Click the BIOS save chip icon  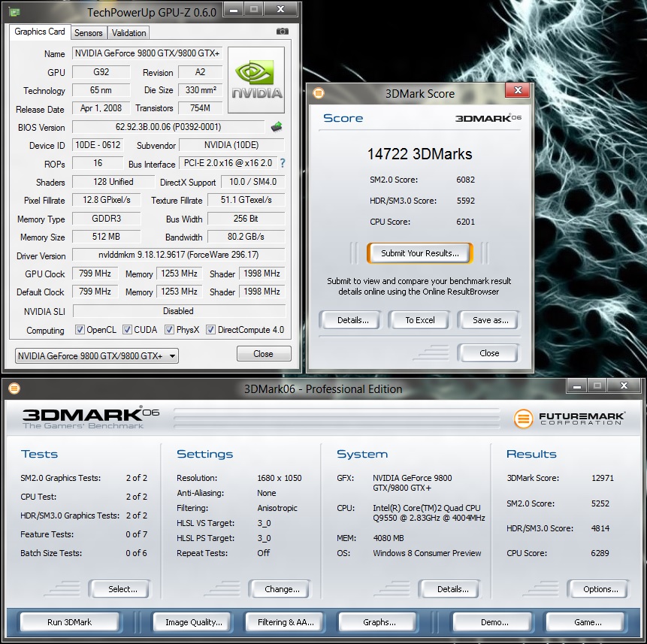277,127
